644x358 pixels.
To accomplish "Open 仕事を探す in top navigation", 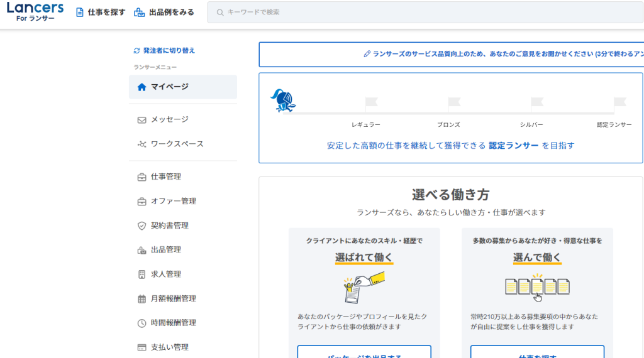I will pyautogui.click(x=101, y=13).
